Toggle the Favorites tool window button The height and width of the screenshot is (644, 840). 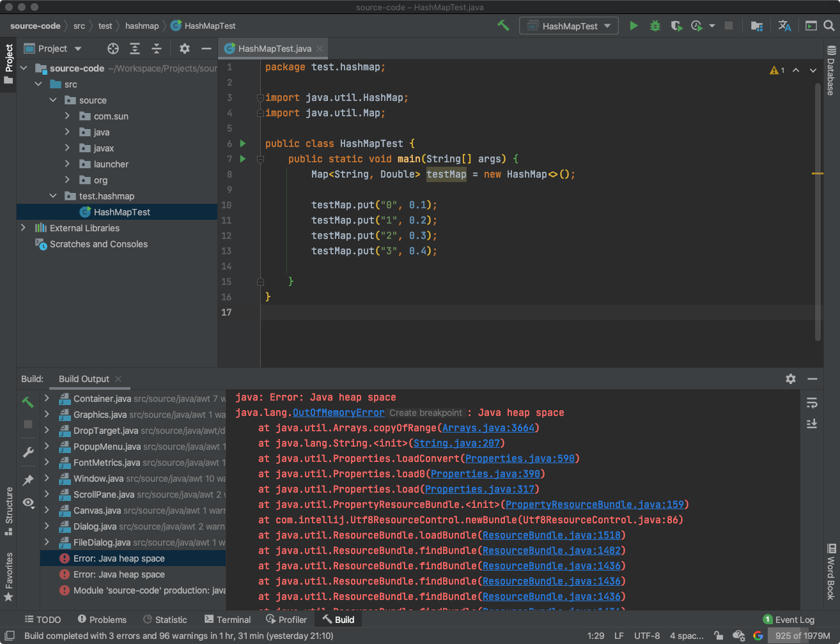click(8, 577)
